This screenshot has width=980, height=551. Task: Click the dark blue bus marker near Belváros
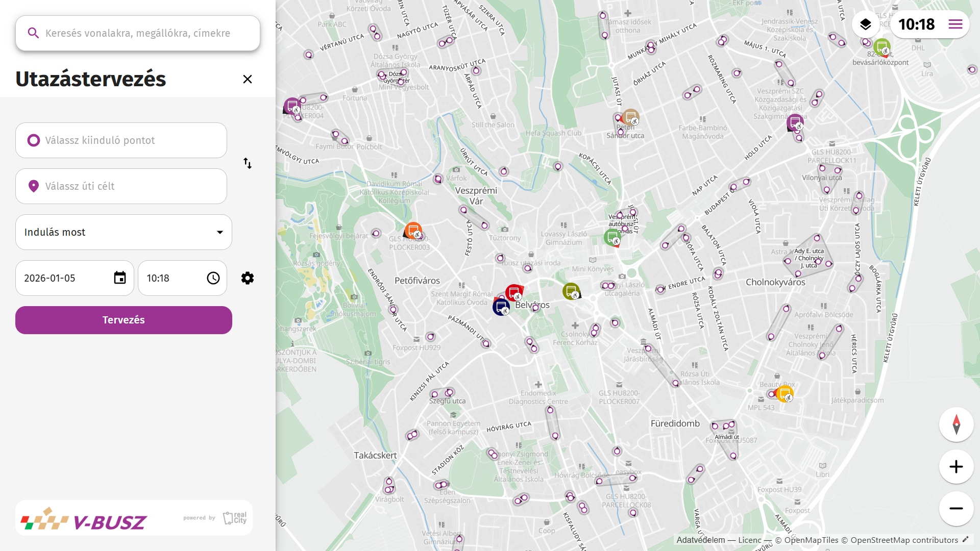tap(501, 308)
